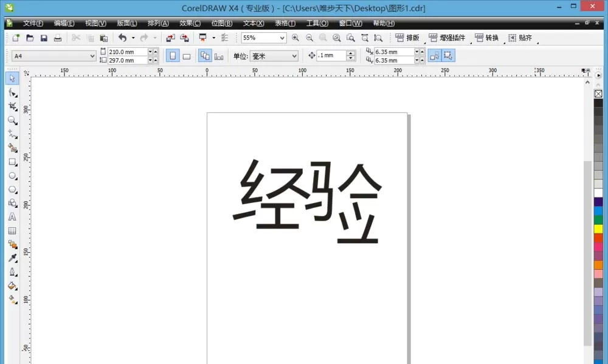Expand the 排版 plugin menu
608x364 pixels.
407,38
